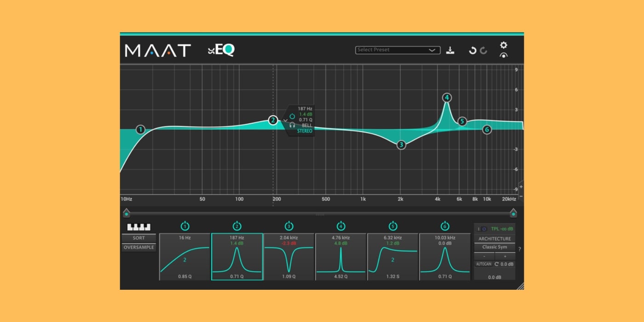Screen dimensions: 644x322
Task: Click the 1.32 S slope value in band 5
Action: (x=393, y=276)
